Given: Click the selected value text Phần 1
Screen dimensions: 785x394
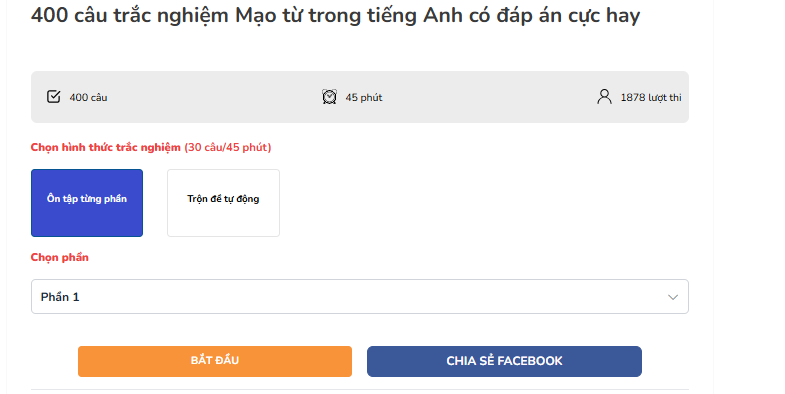Looking at the screenshot, I should point(60,297).
